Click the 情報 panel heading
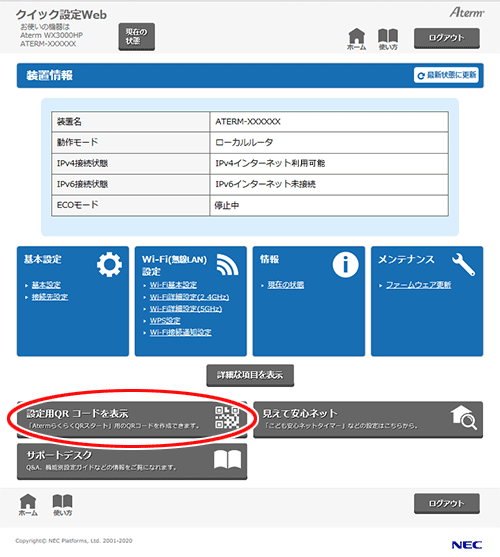Screen dimensions: 500x557 click(x=270, y=259)
